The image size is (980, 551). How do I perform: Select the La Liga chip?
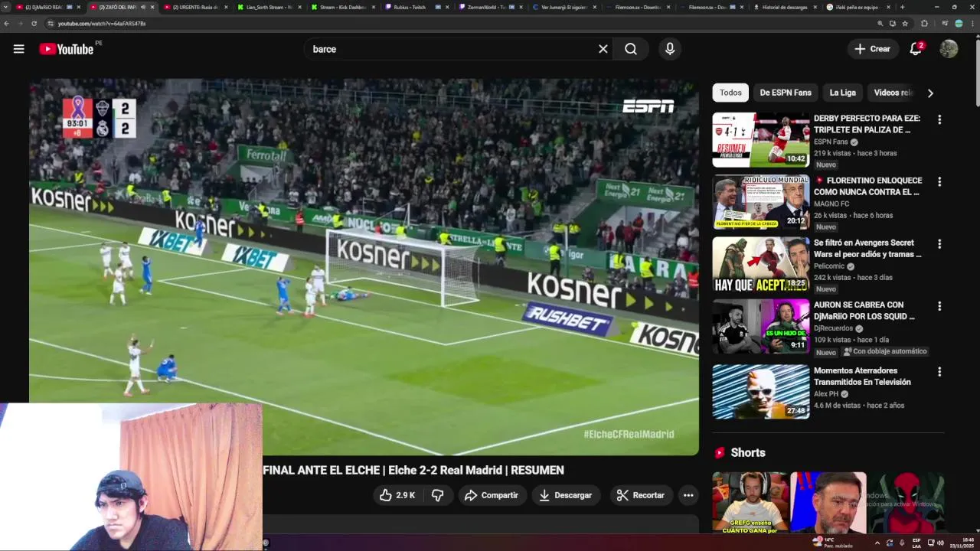(842, 93)
